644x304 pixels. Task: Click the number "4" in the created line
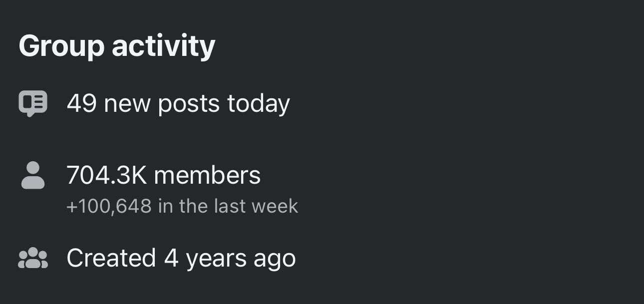[171, 258]
